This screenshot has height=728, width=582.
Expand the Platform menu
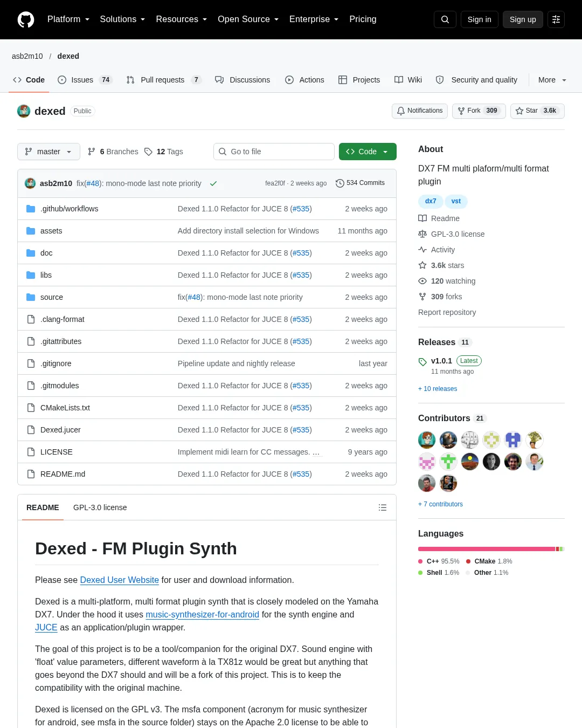[68, 19]
